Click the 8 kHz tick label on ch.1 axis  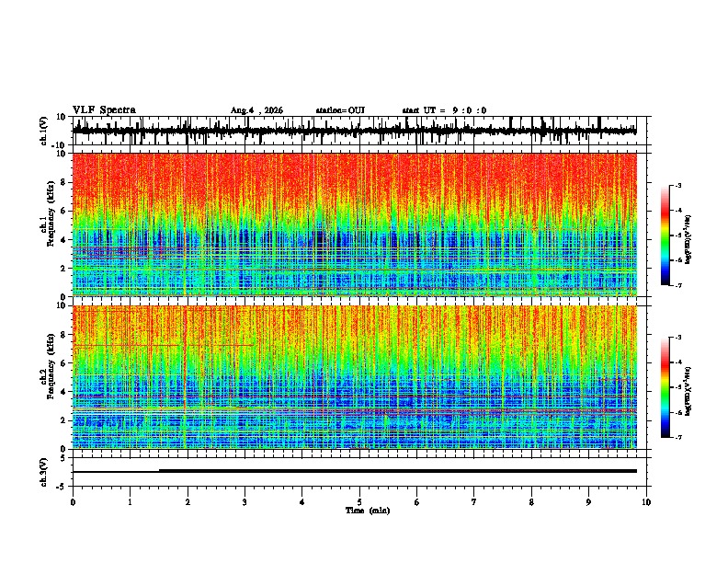point(63,182)
